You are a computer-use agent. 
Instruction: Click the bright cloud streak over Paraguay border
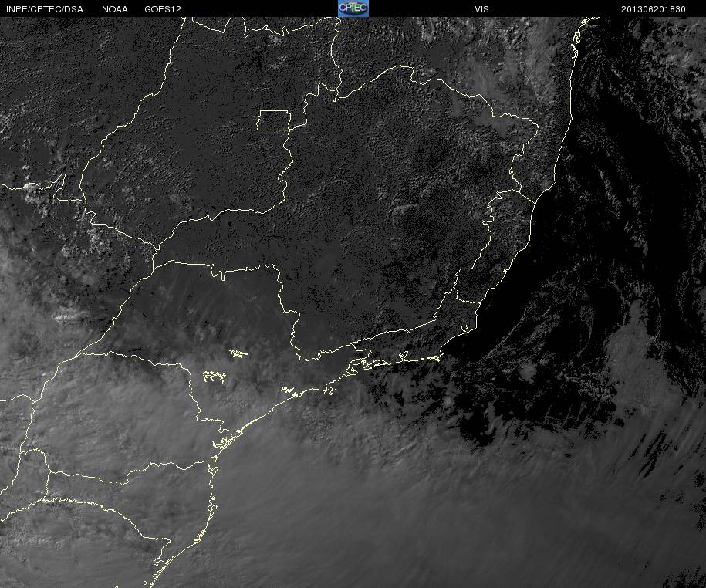pyautogui.click(x=68, y=316)
